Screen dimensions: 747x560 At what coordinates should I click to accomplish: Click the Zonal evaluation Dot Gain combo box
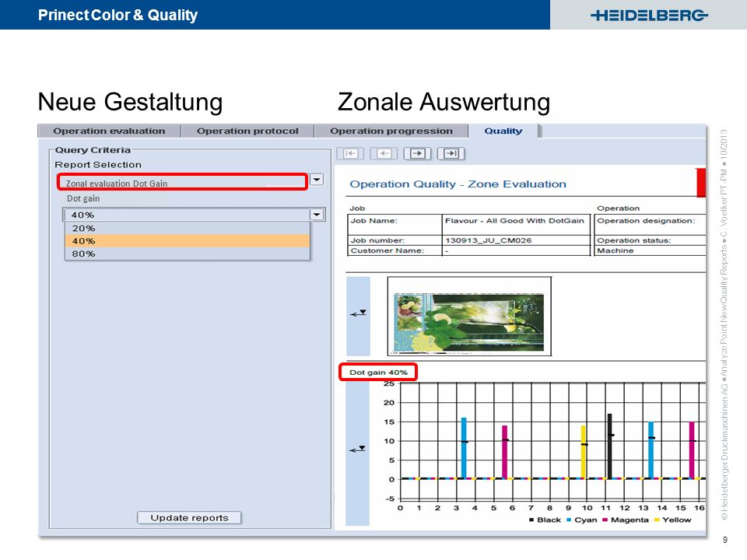coord(182,182)
